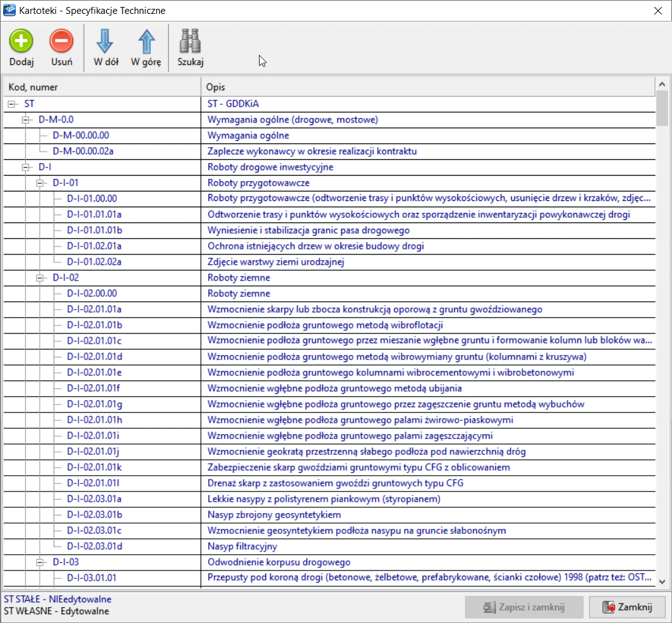Click the Opis column header
The image size is (672, 623).
tap(428, 87)
